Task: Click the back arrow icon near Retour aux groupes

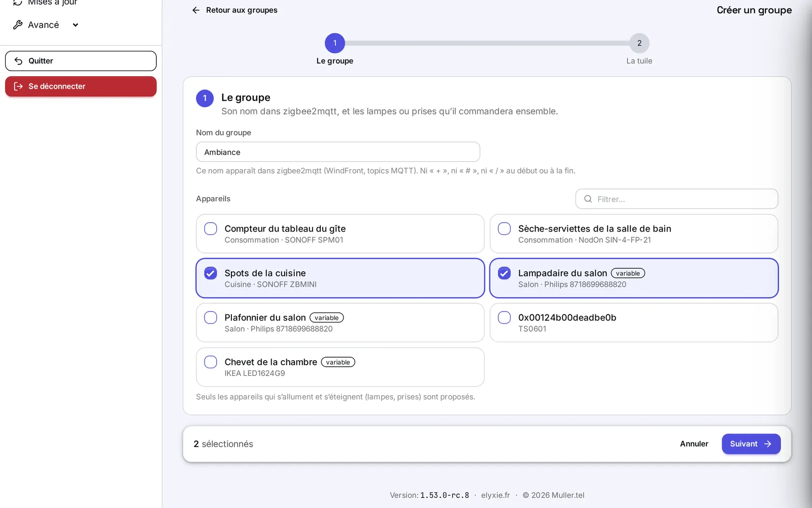Action: 196,10
